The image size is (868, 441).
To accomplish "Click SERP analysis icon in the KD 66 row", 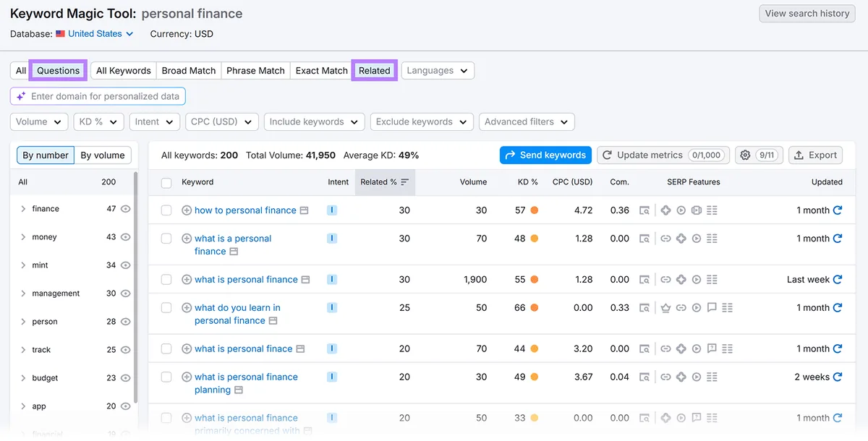I will point(644,308).
